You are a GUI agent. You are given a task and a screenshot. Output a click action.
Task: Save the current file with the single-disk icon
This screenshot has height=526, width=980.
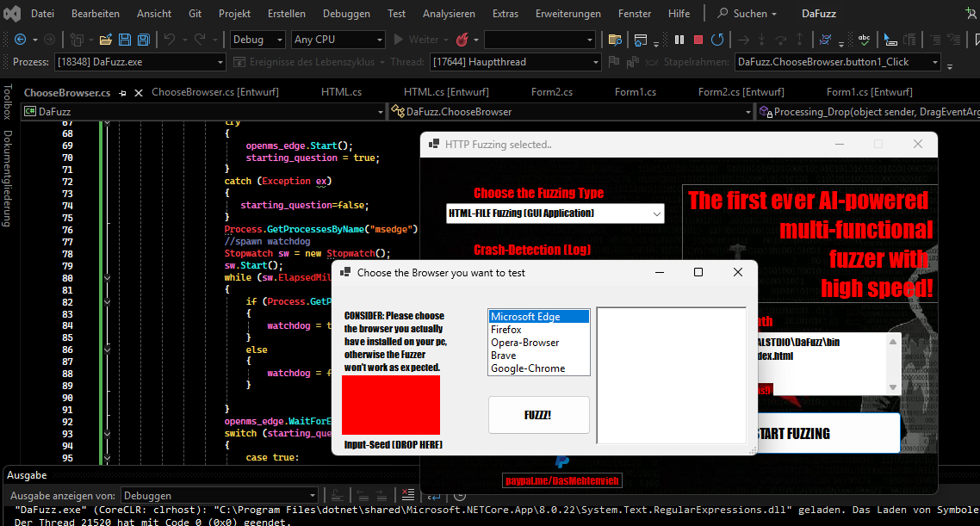pos(125,40)
